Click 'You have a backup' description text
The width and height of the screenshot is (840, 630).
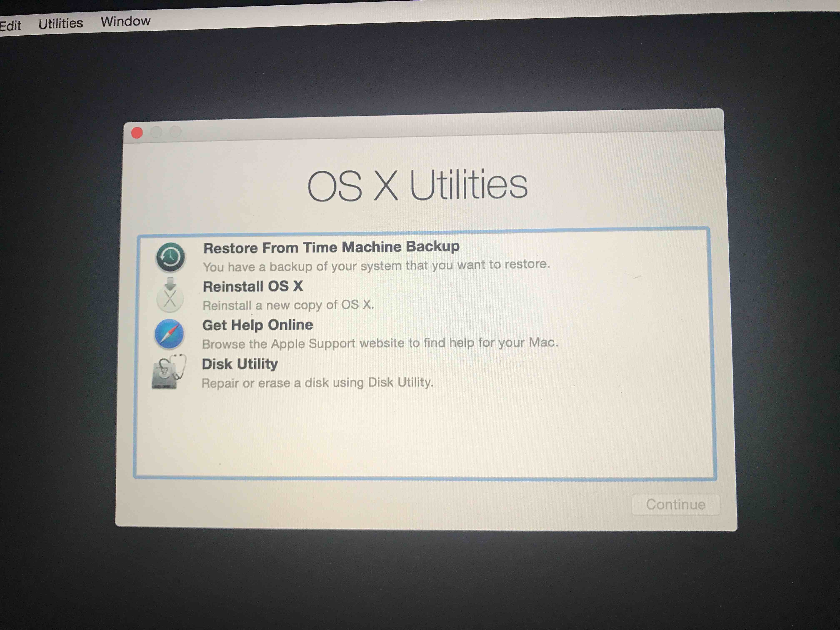tap(376, 265)
